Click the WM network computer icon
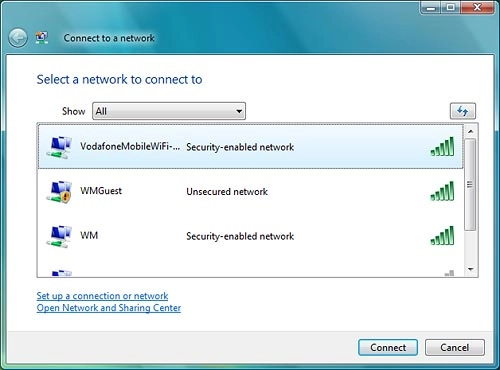Viewport: 500px width, 370px height. 59,236
